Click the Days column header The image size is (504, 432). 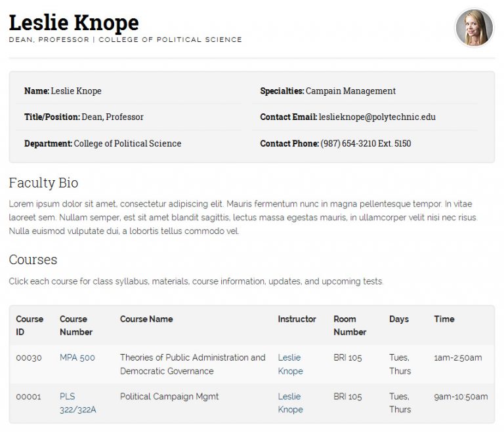pos(398,319)
